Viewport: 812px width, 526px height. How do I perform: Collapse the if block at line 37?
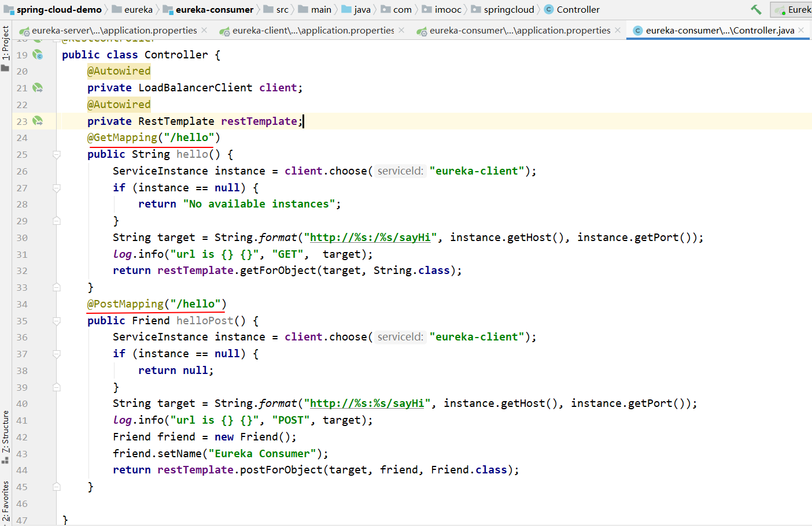pyautogui.click(x=57, y=354)
